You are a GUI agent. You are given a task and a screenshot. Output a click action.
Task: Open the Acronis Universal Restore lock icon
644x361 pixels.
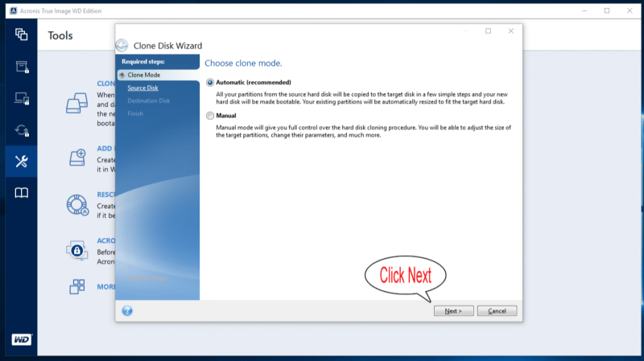click(76, 250)
